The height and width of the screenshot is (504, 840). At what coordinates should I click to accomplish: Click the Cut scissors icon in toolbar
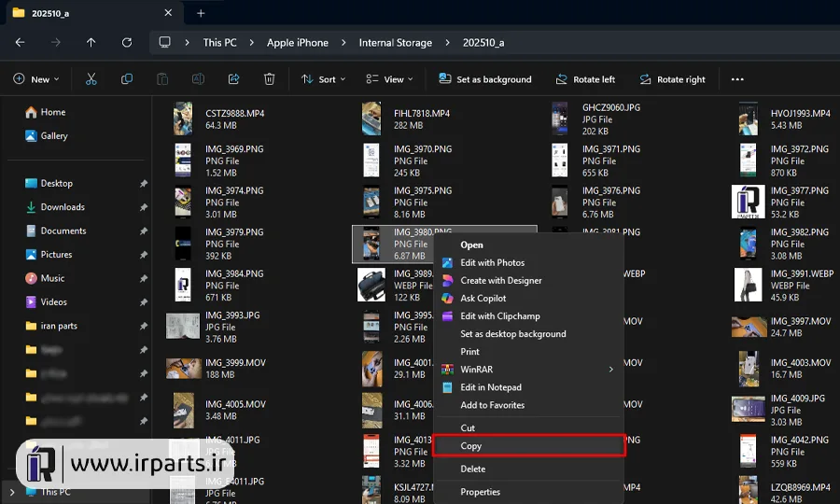click(x=91, y=79)
